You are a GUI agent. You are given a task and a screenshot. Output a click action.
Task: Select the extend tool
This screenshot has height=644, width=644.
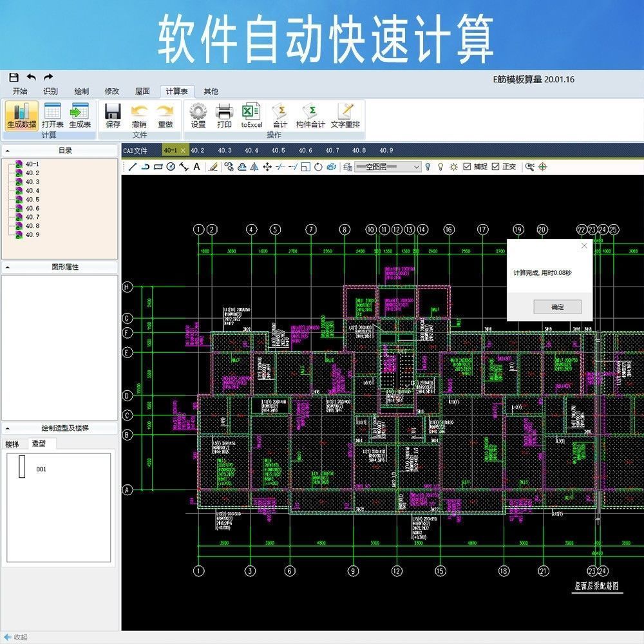point(293,167)
